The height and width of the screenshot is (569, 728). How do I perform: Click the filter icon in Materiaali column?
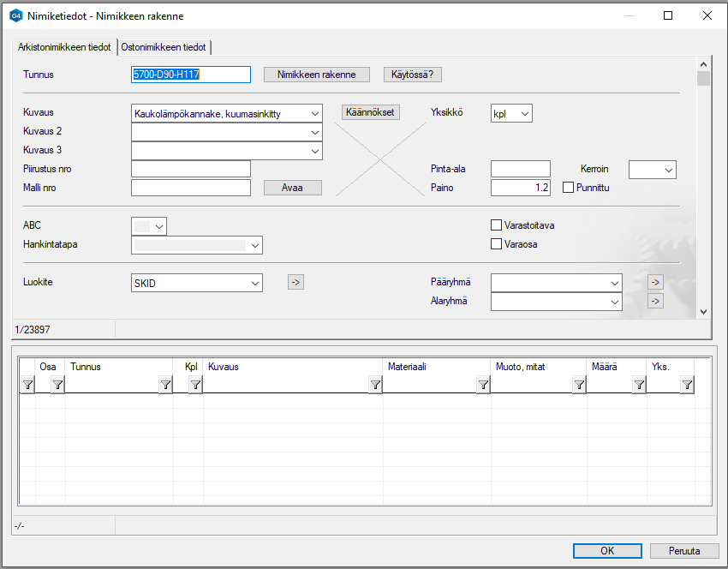pyautogui.click(x=483, y=386)
